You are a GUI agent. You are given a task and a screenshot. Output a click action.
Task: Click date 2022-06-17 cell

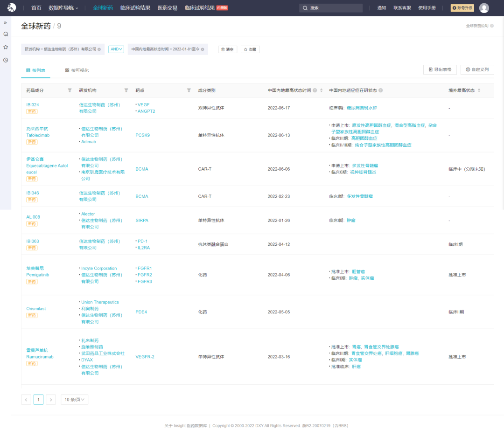point(279,108)
